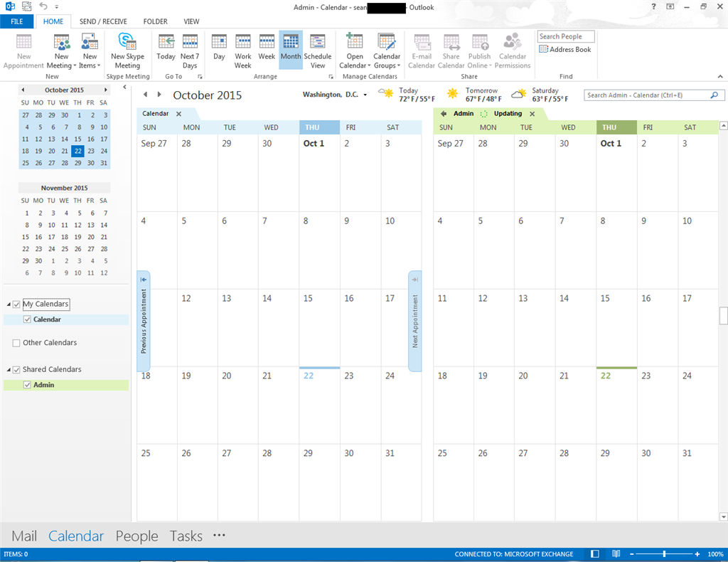Close the Calendar tab
Image resolution: width=728 pixels, height=562 pixels.
pos(178,114)
